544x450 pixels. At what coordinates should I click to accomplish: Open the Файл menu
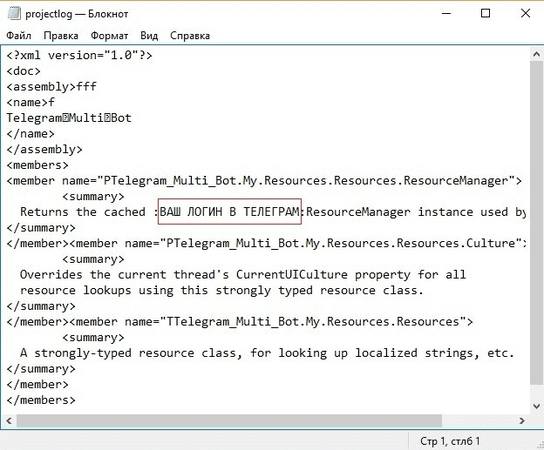pos(19,35)
